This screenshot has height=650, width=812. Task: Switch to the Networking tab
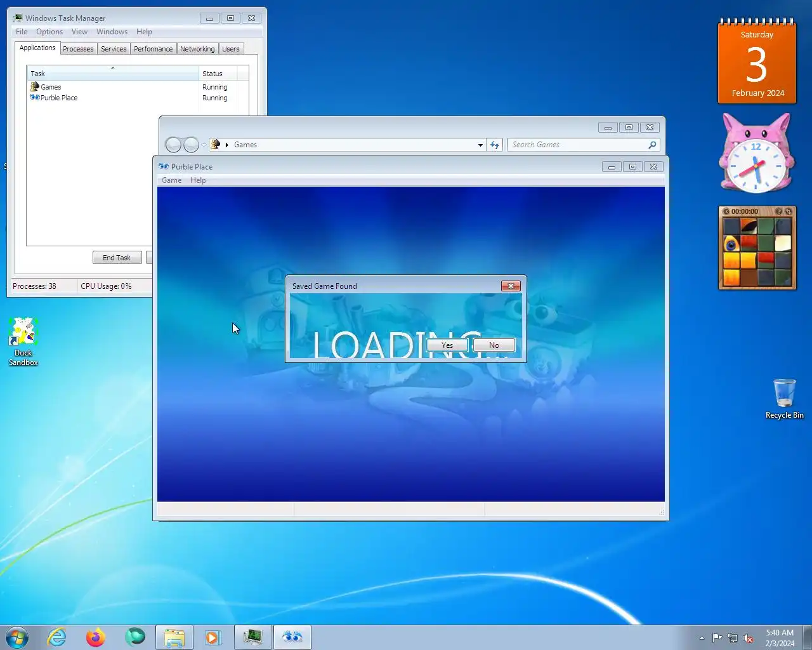[197, 49]
